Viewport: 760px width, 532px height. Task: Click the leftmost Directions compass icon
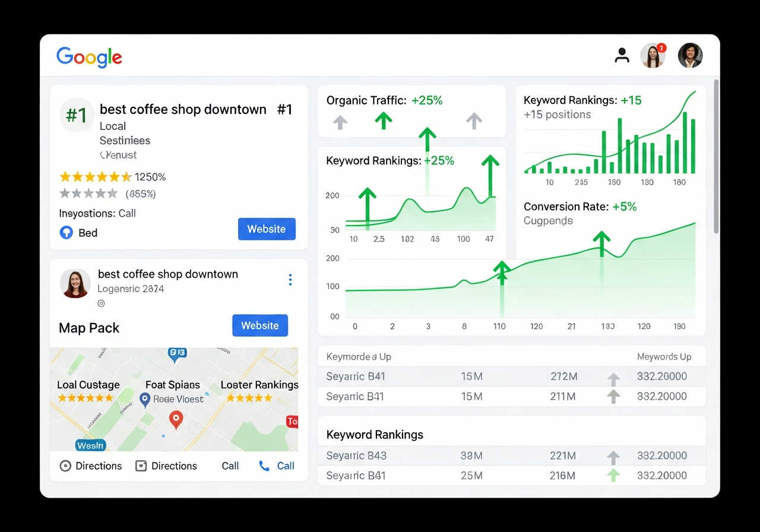(65, 465)
